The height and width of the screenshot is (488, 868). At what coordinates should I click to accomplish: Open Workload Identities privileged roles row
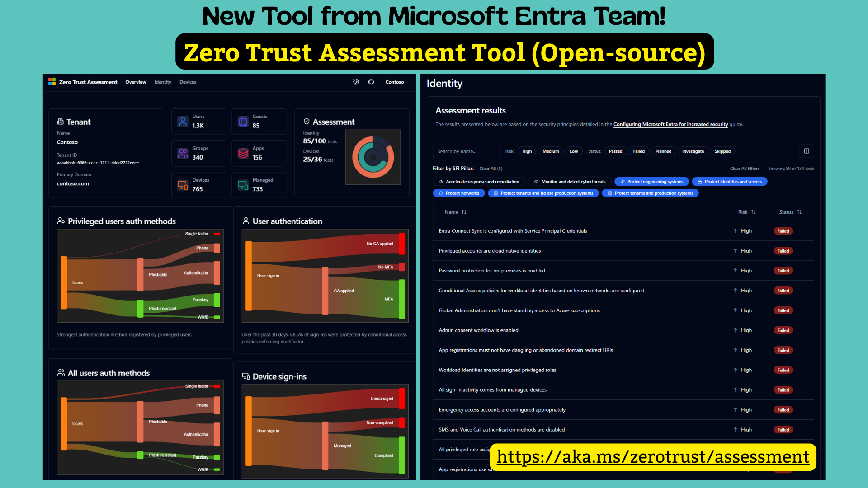coord(623,370)
